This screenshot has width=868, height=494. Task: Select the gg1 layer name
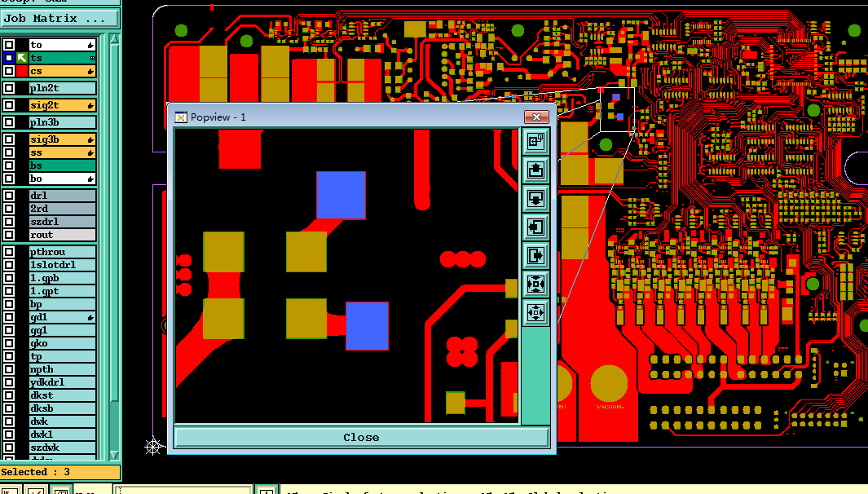pos(63,330)
